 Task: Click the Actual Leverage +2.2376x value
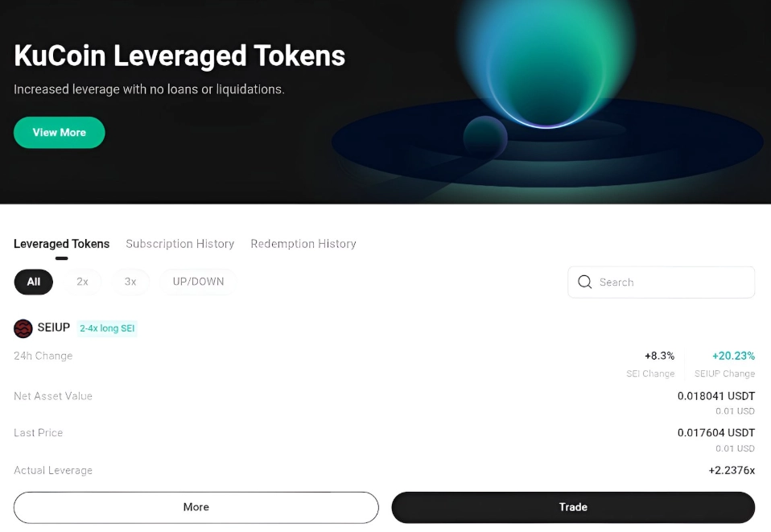coord(732,470)
